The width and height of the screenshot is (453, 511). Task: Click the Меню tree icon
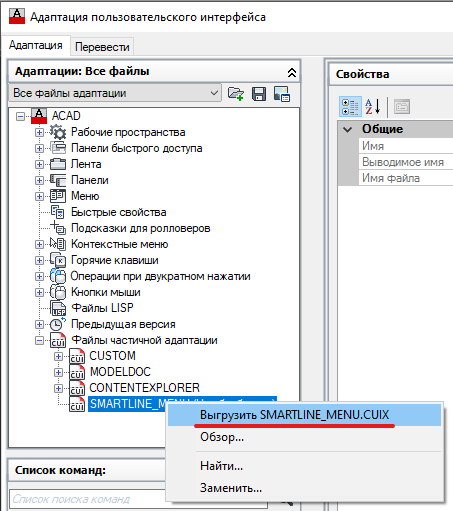coord(58,196)
